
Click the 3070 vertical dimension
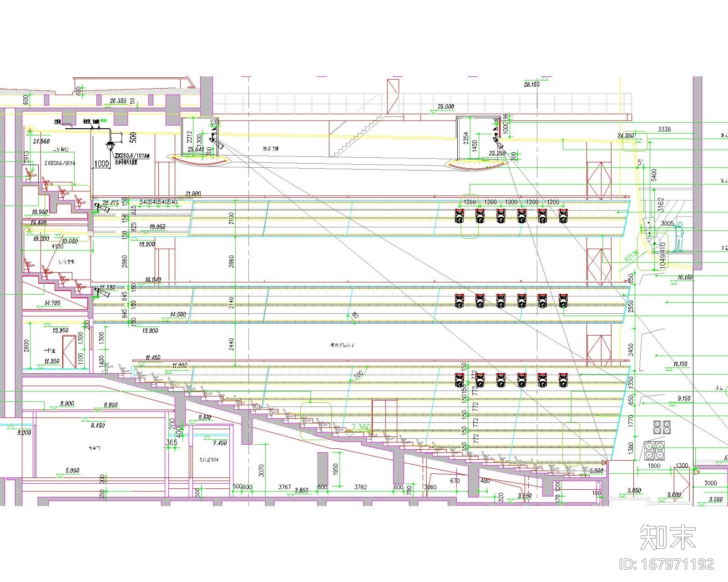(x=262, y=470)
